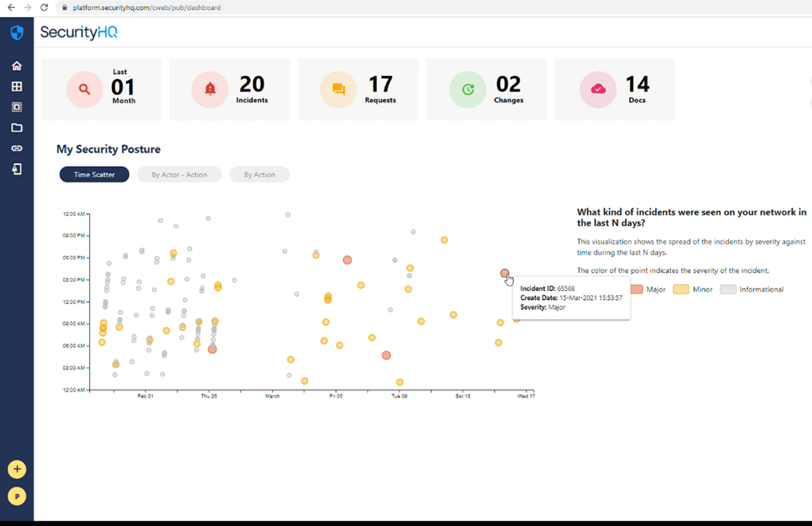Click the yellow plus add button
This screenshot has width=812, height=526.
tap(17, 470)
